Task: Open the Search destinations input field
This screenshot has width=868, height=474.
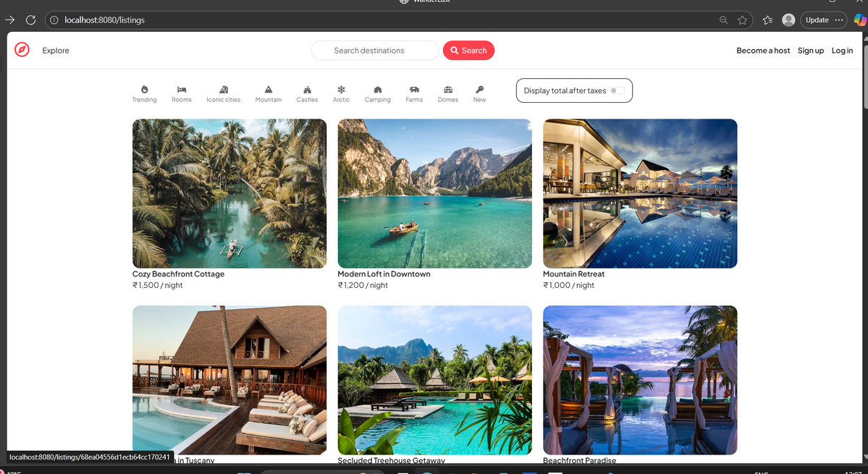Action: click(374, 50)
